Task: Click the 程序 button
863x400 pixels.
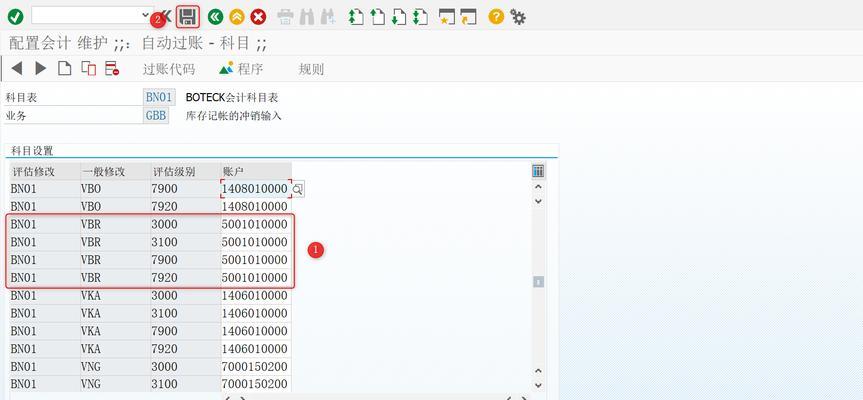Action: pyautogui.click(x=241, y=69)
